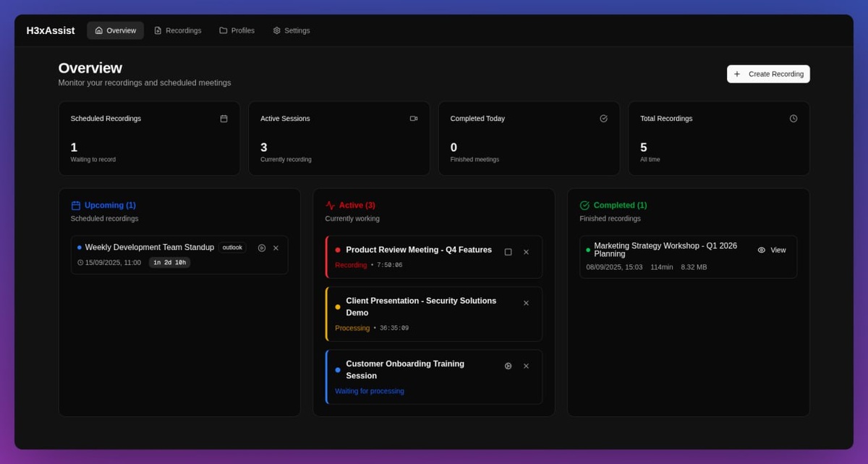The height and width of the screenshot is (464, 868).
Task: Select Client Presentation - Security Solutions Demo title
Action: (x=421, y=307)
